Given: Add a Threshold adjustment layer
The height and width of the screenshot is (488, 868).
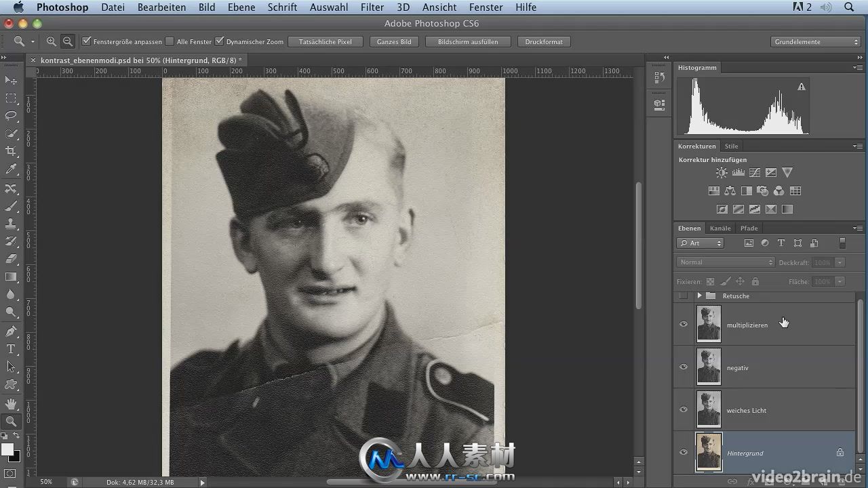Looking at the screenshot, I should coord(754,209).
